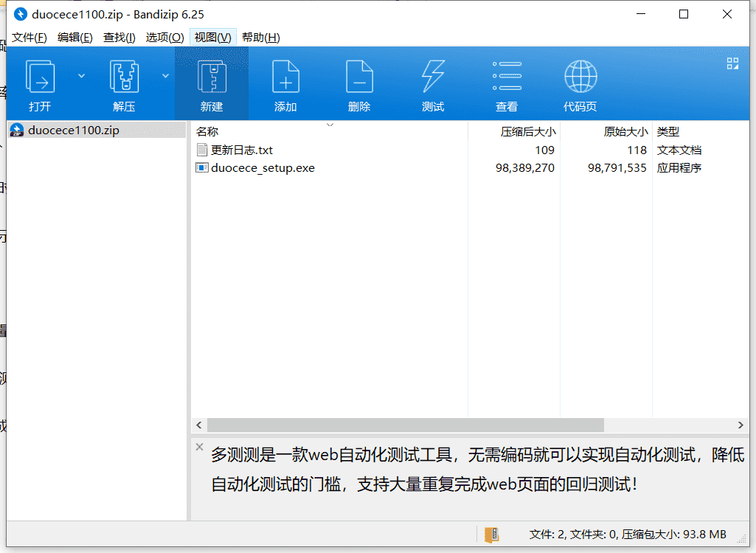Screen dimensions: 756x553
Task: Click the original size value 98,791,535
Action: pyautogui.click(x=617, y=168)
